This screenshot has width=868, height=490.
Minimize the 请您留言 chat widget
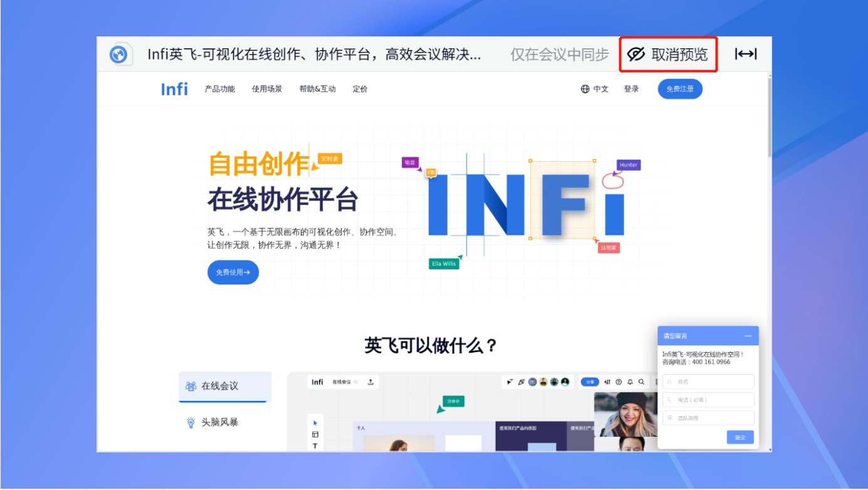pyautogui.click(x=748, y=336)
